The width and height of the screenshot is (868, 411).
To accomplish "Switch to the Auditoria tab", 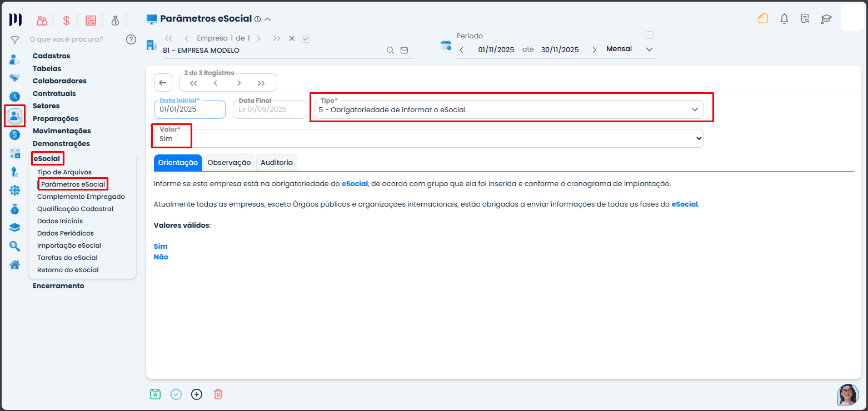I will point(276,163).
